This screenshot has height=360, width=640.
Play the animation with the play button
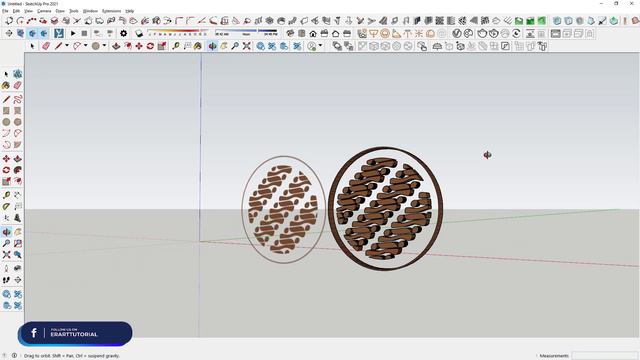pos(73,33)
